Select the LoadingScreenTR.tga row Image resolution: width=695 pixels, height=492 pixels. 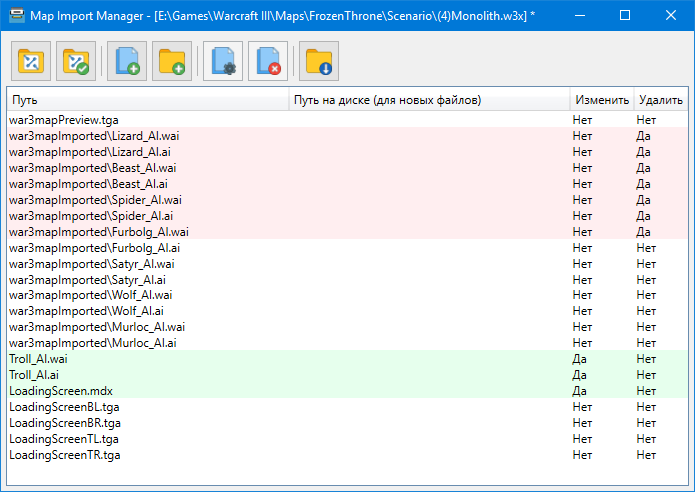click(348, 454)
